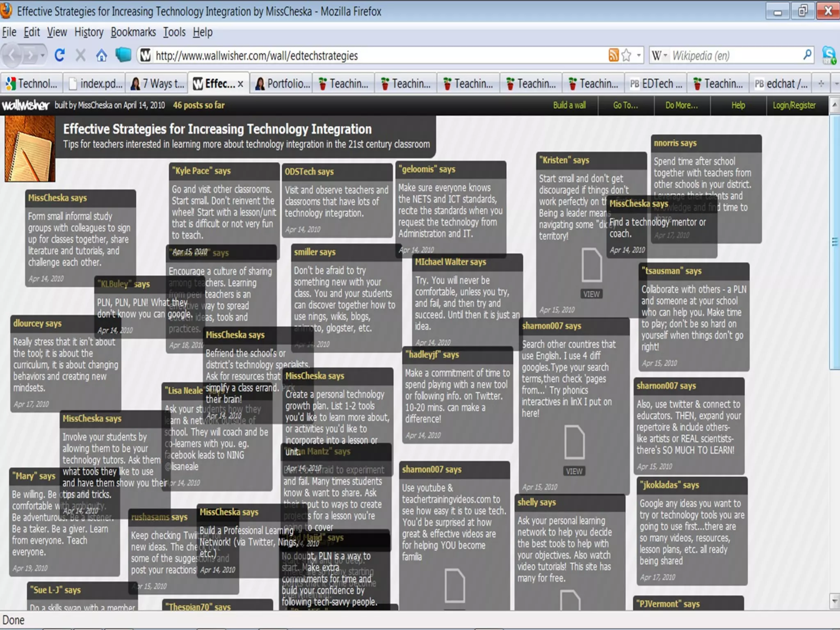Image resolution: width=840 pixels, height=630 pixels.
Task: Close the Effec... tab
Action: tap(241, 84)
